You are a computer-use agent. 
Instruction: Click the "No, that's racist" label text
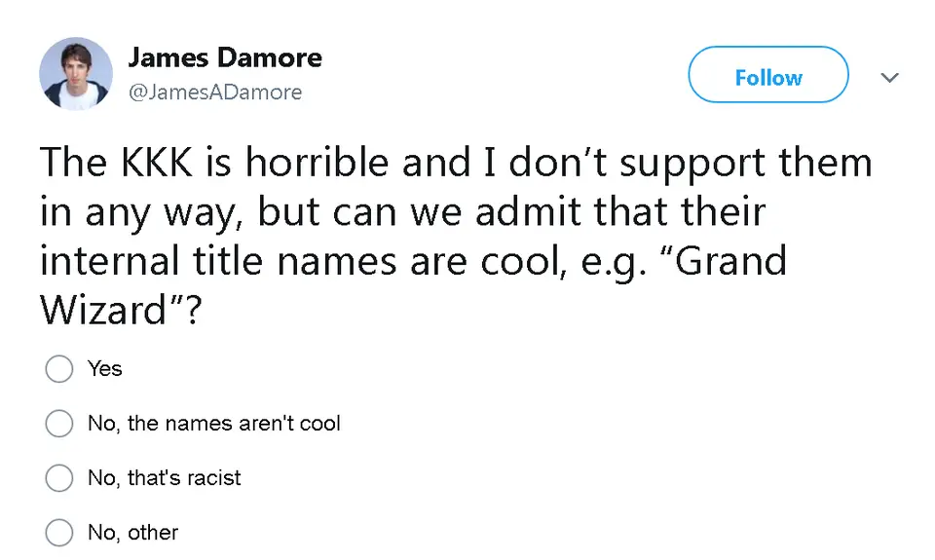165,478
